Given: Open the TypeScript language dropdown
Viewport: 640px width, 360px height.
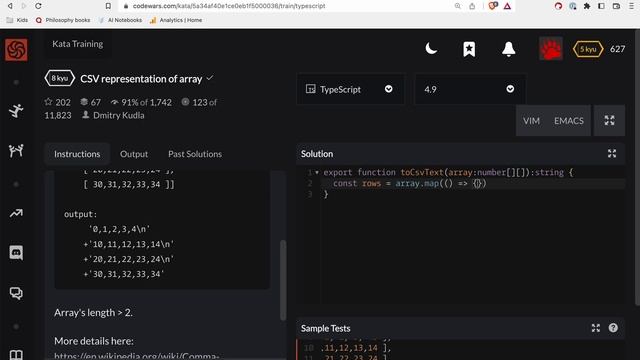Looking at the screenshot, I should click(350, 89).
